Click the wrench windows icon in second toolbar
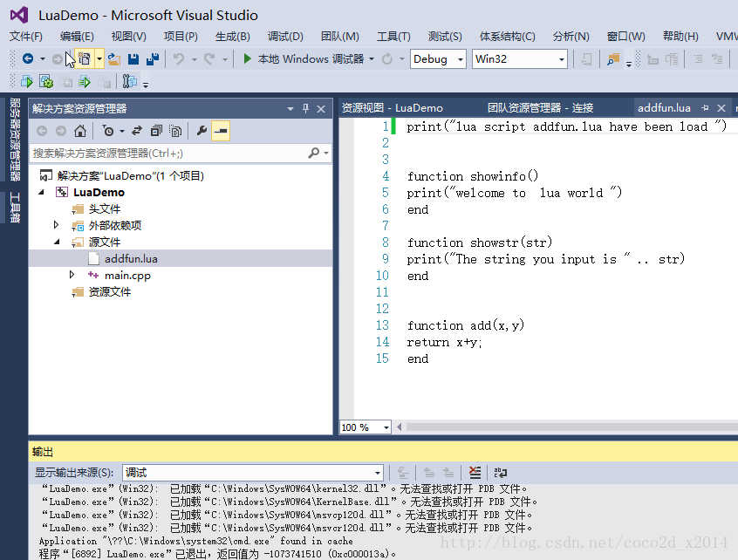 click(129, 81)
